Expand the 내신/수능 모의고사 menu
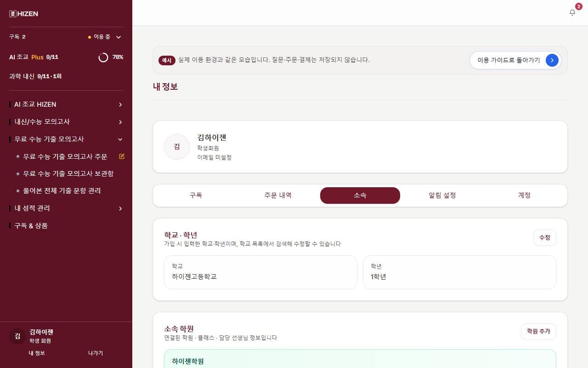This screenshot has width=588, height=368. 66,122
